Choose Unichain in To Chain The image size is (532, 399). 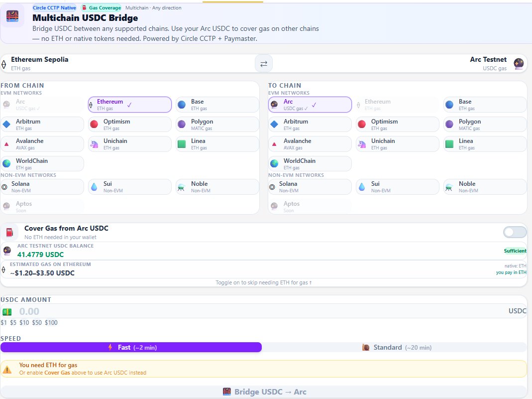coord(398,144)
